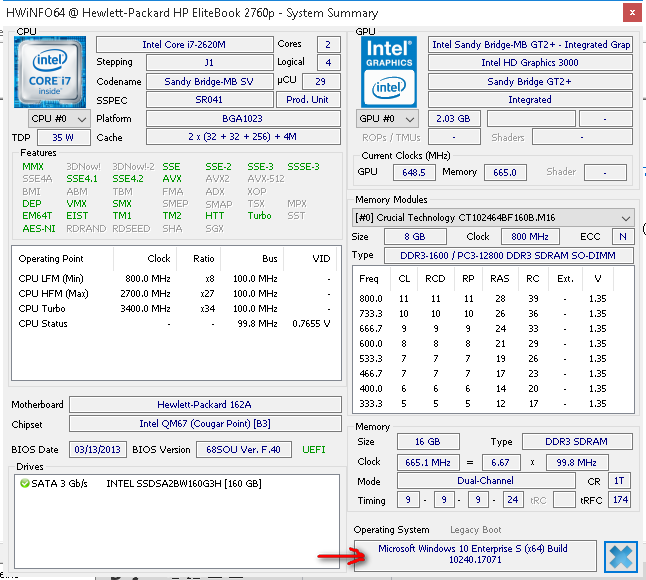Click the 35 W TDP value
Image resolution: width=646 pixels, height=580 pixels.
(63, 138)
